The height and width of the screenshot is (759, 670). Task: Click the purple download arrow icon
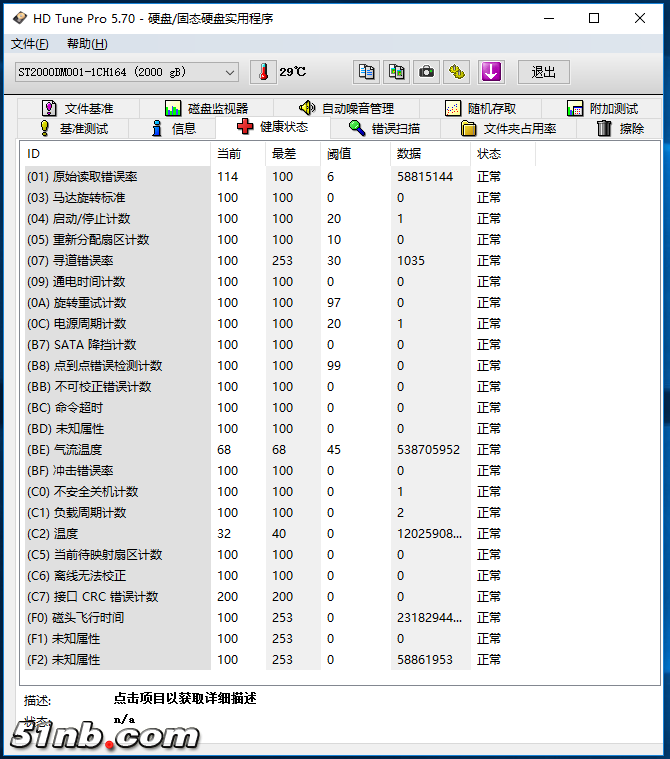[x=490, y=72]
